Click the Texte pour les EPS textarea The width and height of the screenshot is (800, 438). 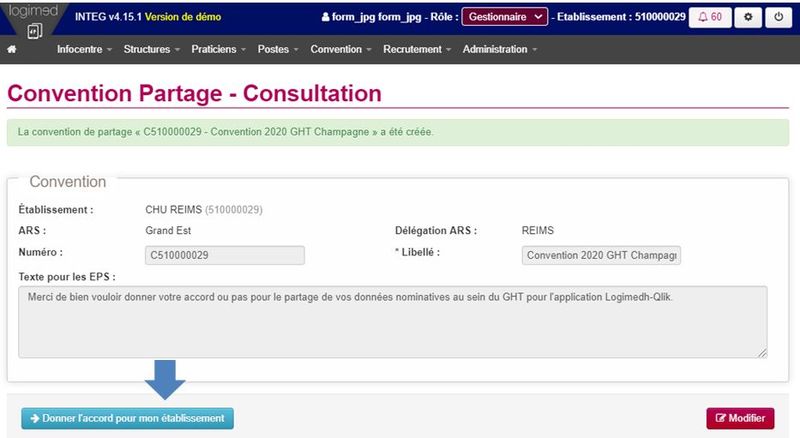[x=393, y=322]
